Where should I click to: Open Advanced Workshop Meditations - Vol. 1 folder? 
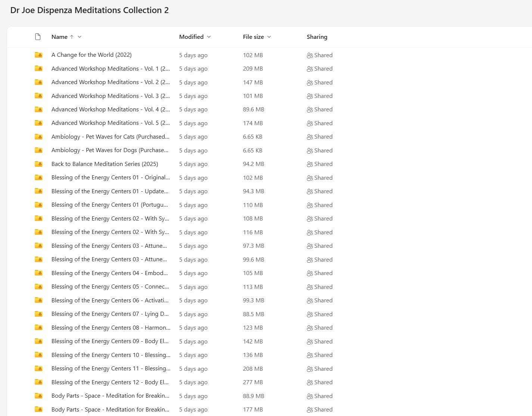pyautogui.click(x=111, y=68)
